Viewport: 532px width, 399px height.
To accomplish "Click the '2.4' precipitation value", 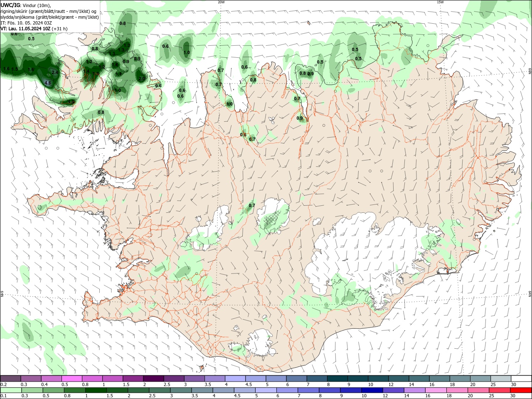I will pyautogui.click(x=54, y=72).
